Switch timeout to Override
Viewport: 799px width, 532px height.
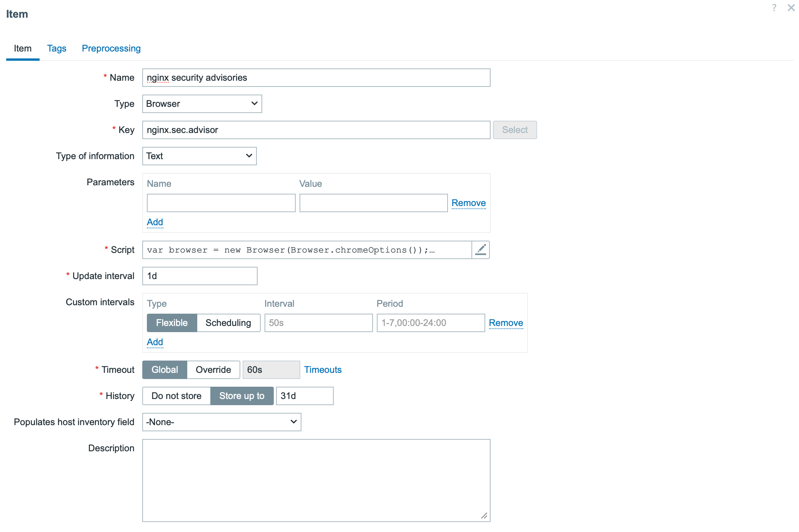pyautogui.click(x=213, y=370)
